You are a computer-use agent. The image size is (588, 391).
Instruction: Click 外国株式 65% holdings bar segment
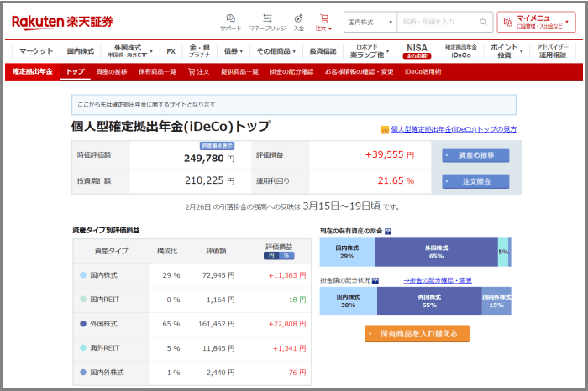tap(436, 252)
